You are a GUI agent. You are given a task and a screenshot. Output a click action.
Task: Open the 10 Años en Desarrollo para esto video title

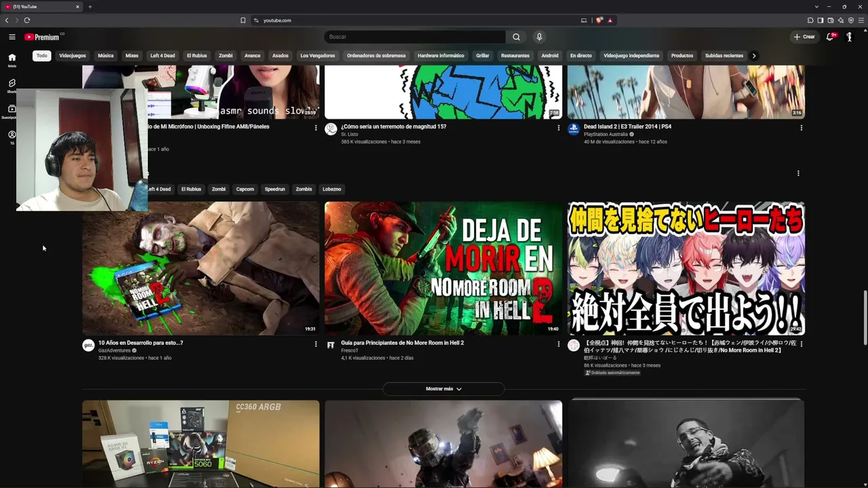click(140, 343)
